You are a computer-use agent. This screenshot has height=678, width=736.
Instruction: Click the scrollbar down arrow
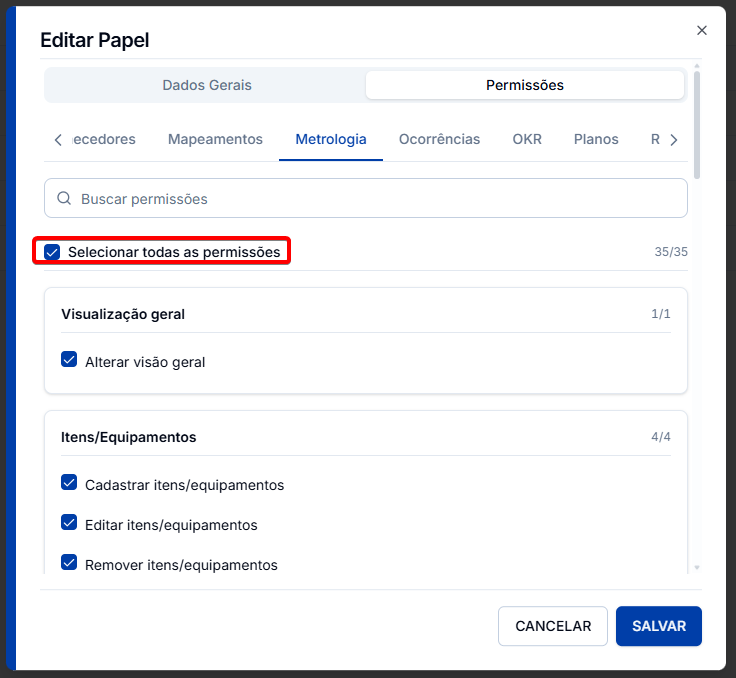tap(697, 568)
